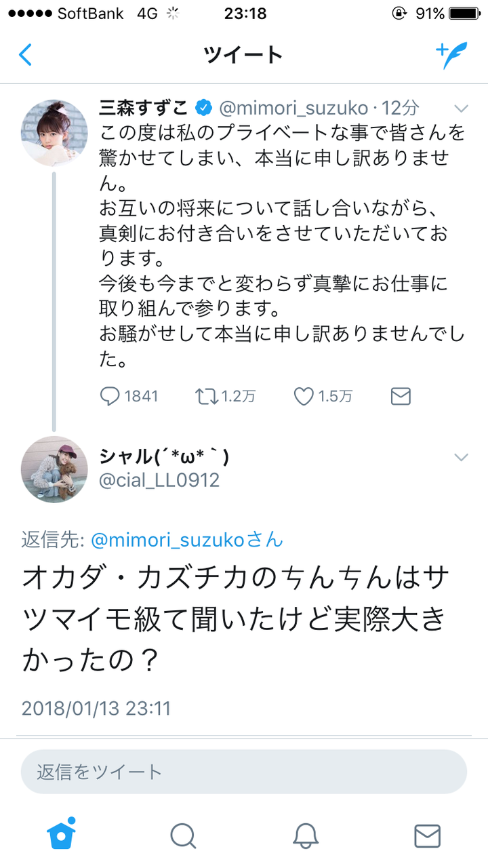Open the Notifications bell tab

pos(306,835)
